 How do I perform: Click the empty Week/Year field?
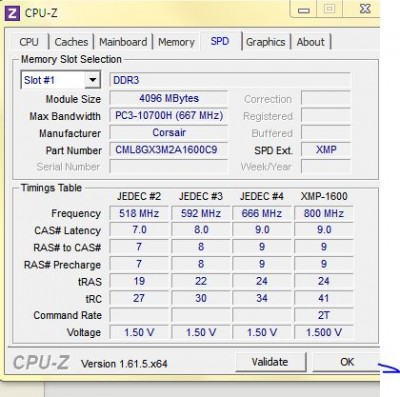[326, 167]
